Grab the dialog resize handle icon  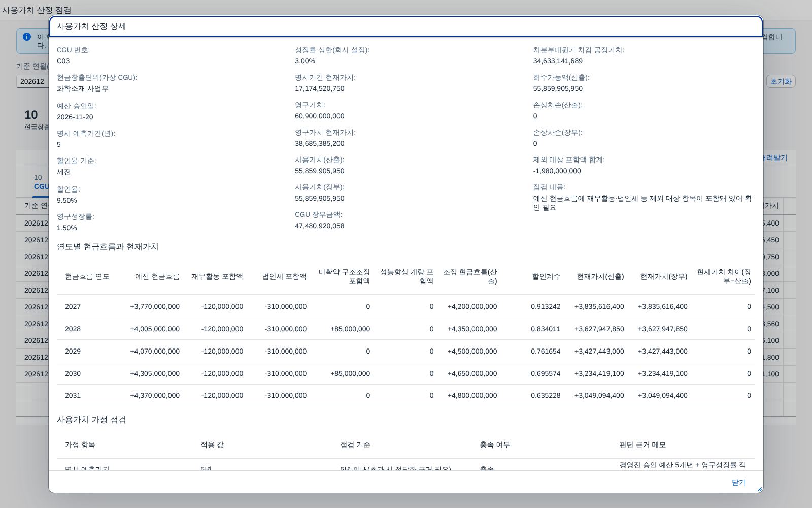(760, 489)
